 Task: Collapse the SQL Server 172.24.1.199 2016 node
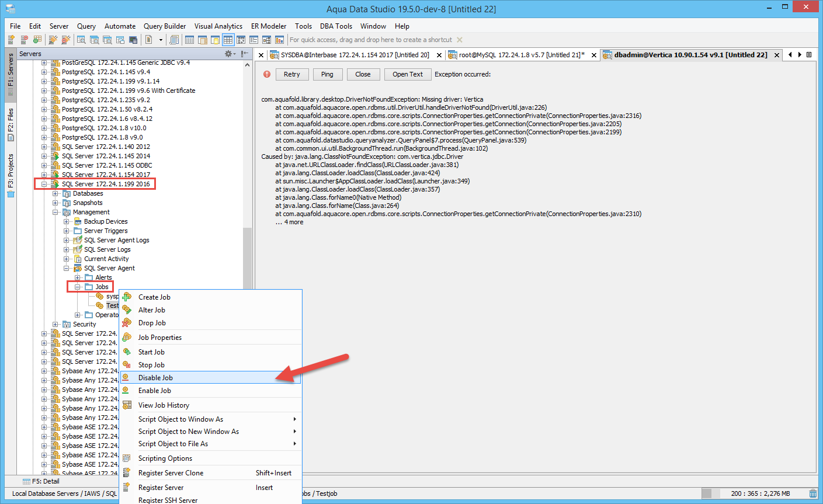click(44, 184)
